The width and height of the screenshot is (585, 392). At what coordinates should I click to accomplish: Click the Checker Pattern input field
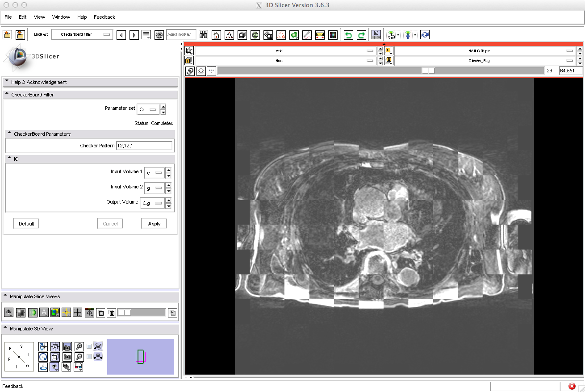click(x=144, y=146)
